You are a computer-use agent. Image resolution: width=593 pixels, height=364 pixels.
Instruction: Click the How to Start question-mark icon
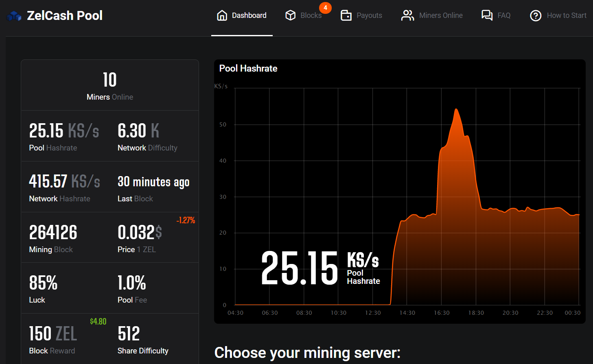coord(536,16)
